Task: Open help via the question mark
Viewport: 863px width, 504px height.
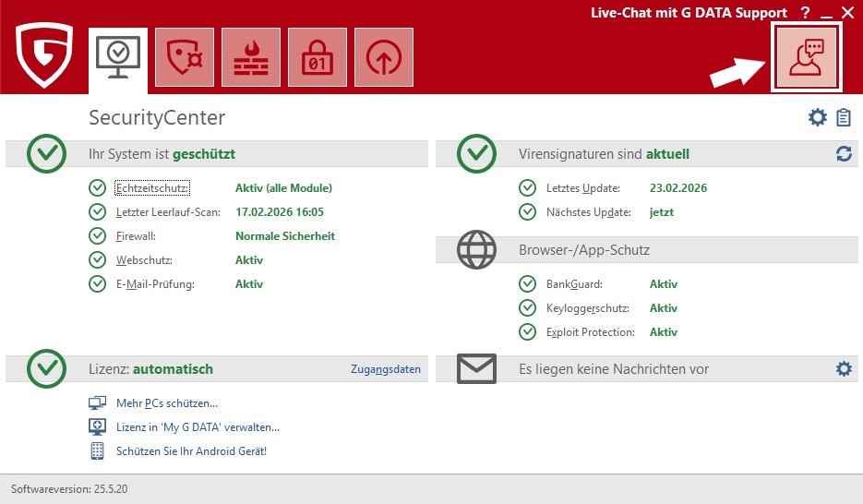Action: pyautogui.click(x=805, y=13)
